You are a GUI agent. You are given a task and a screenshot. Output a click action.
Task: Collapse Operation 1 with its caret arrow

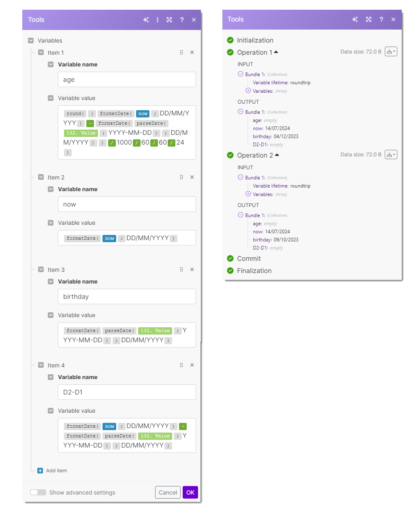tap(276, 52)
